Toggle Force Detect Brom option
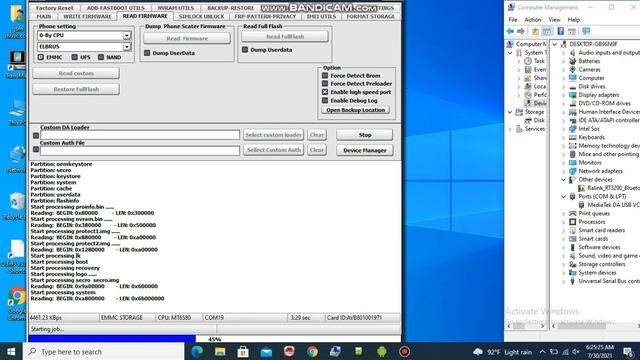Image resolution: width=640 pixels, height=360 pixels. (x=325, y=76)
